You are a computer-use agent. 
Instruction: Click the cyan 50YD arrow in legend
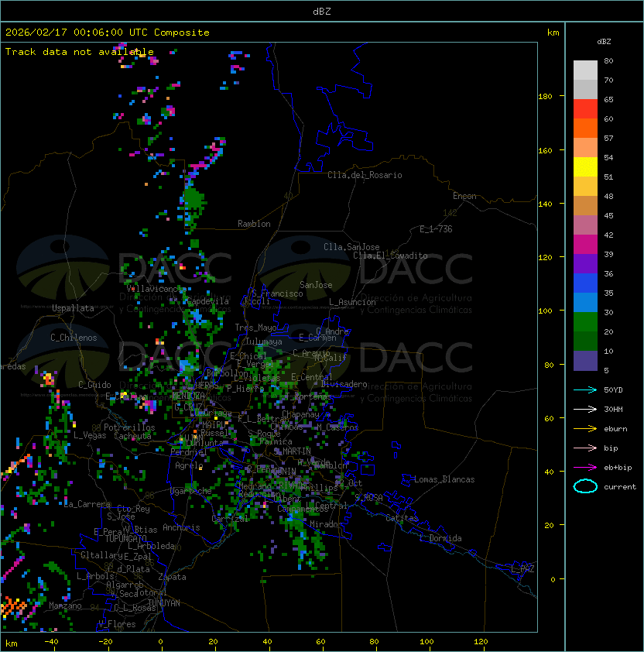click(x=585, y=390)
